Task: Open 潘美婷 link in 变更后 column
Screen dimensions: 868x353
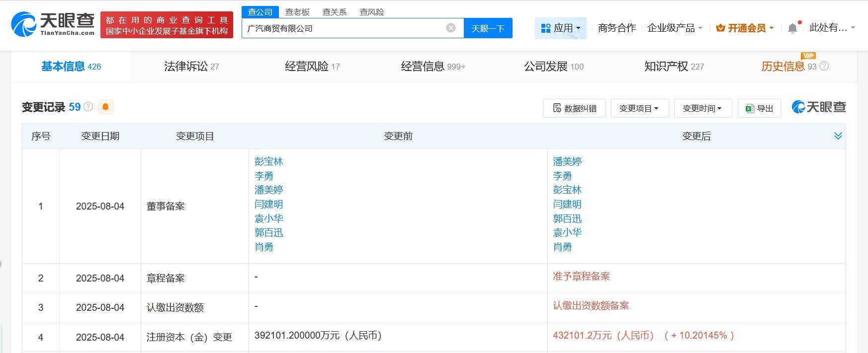Action: pyautogui.click(x=567, y=161)
